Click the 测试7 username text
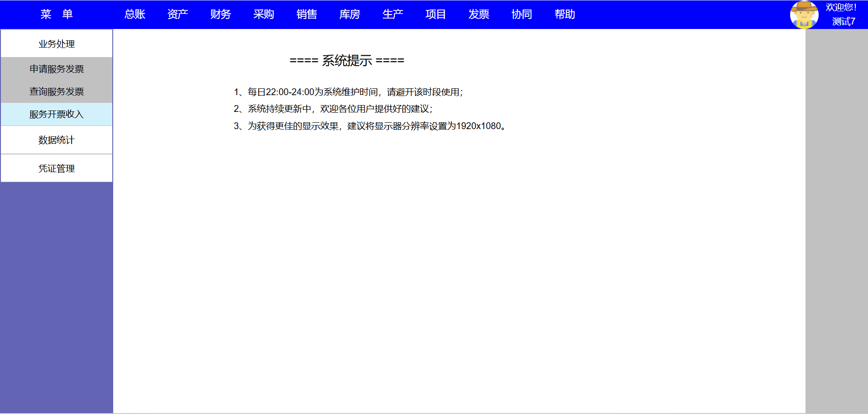868x414 pixels. coord(843,21)
